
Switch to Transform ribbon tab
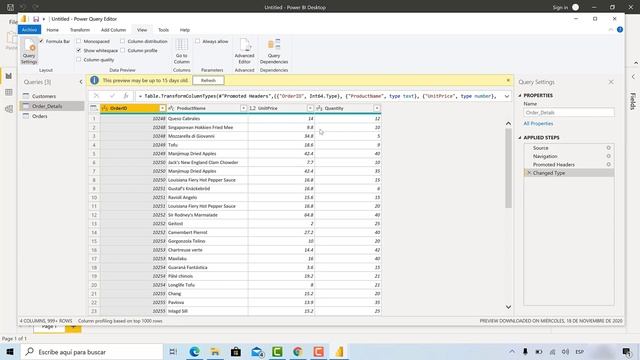[x=80, y=30]
